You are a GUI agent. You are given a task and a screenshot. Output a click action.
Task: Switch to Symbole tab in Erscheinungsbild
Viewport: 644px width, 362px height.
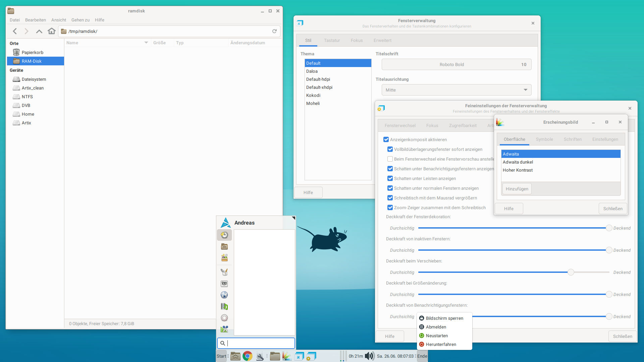tap(544, 139)
